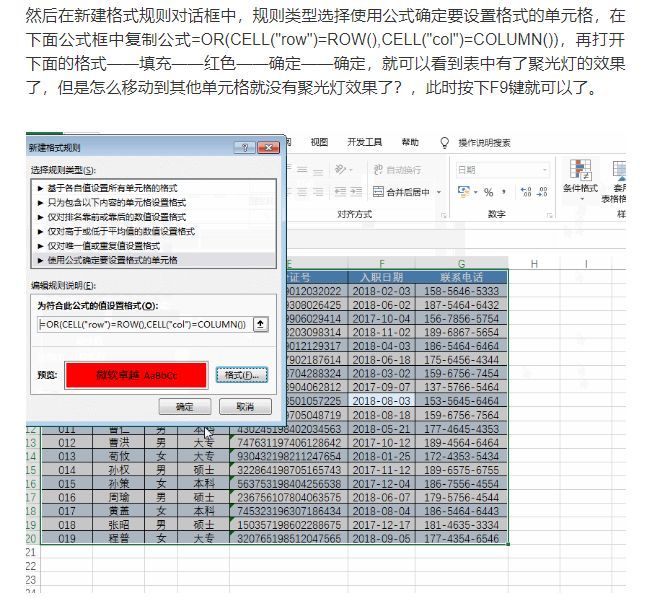Image resolution: width=662 pixels, height=598 pixels.
Task: Click the decrease indent icon
Action: tap(340, 192)
